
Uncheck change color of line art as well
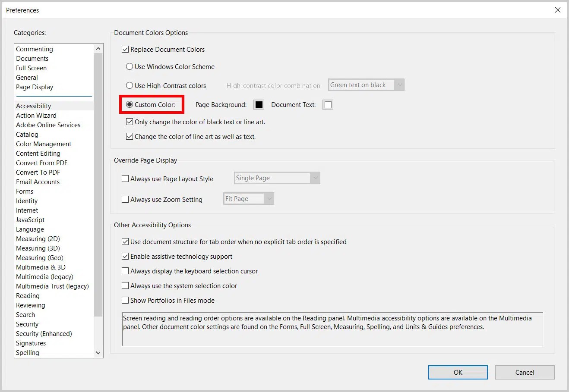tap(130, 136)
